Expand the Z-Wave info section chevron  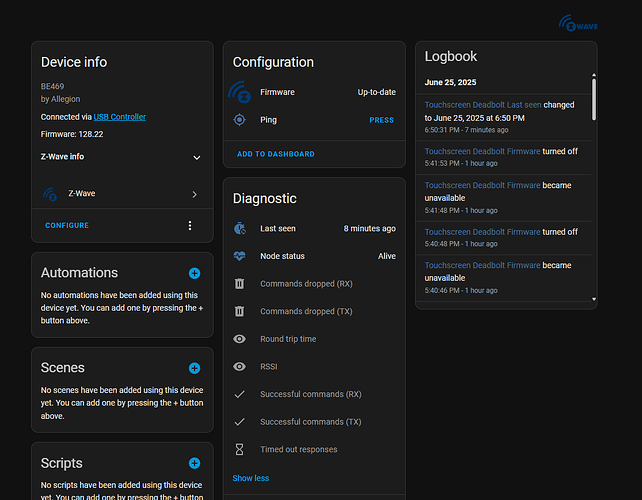[197, 158]
